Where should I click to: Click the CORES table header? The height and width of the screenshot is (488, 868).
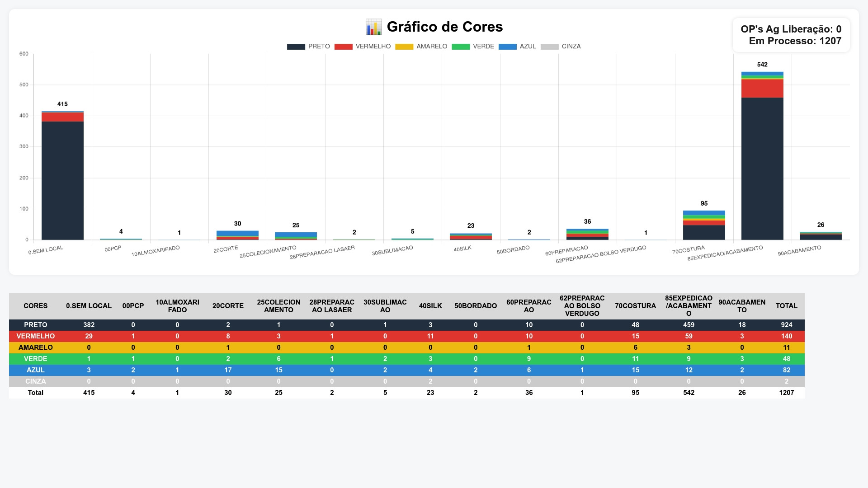(35, 306)
